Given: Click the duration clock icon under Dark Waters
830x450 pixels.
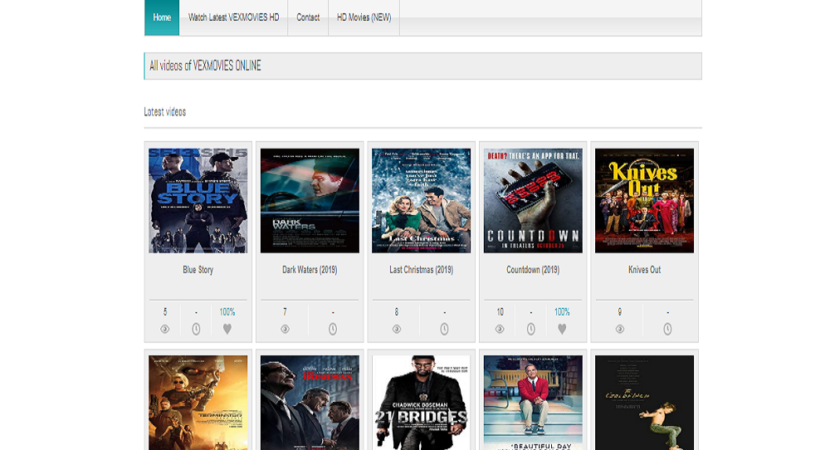Looking at the screenshot, I should point(332,329).
